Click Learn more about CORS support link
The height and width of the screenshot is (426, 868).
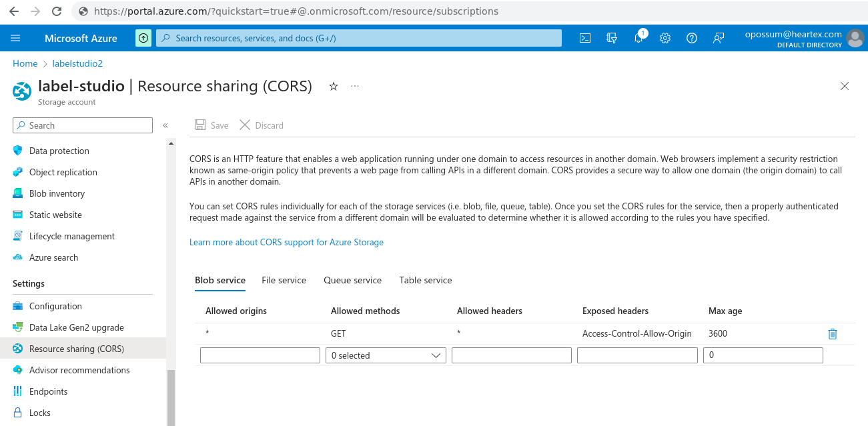click(x=286, y=243)
